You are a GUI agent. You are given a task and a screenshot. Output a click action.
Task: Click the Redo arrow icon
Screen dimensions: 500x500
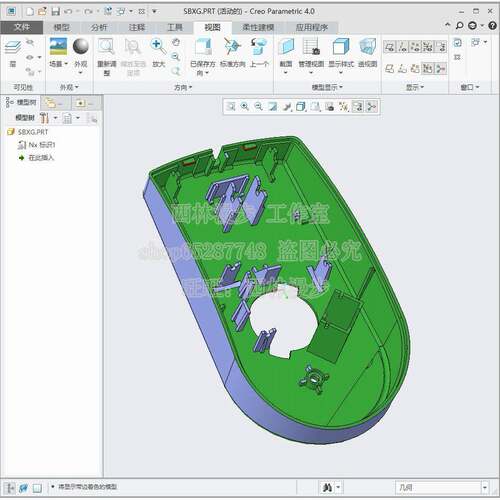click(88, 12)
